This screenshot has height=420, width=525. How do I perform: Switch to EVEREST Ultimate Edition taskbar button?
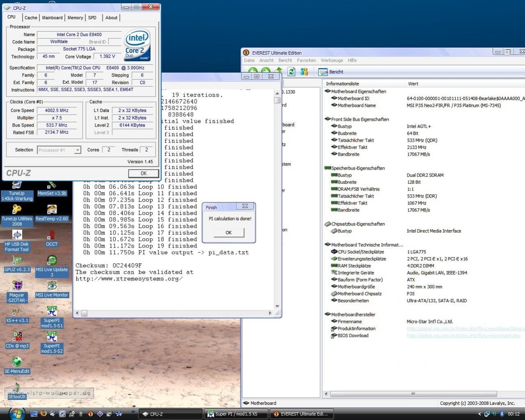pyautogui.click(x=301, y=414)
